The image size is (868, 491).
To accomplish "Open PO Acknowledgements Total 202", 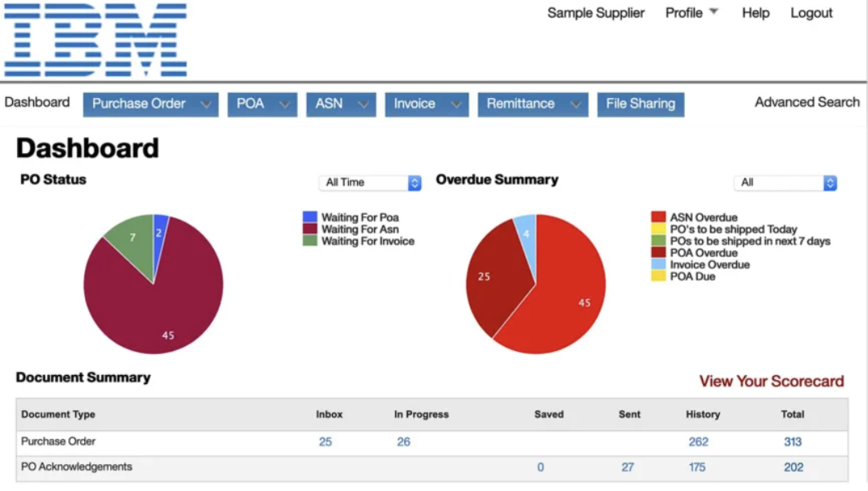I will coord(792,468).
